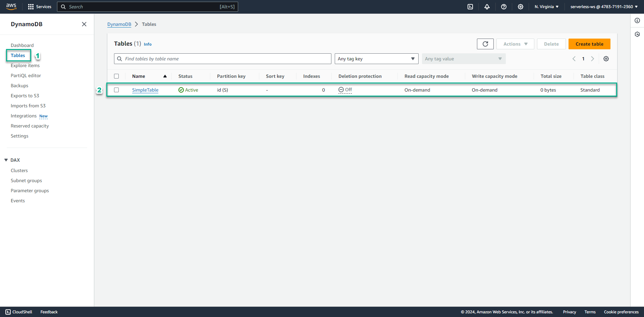
Task: Open Explore items in the sidebar
Action: [x=25, y=65]
